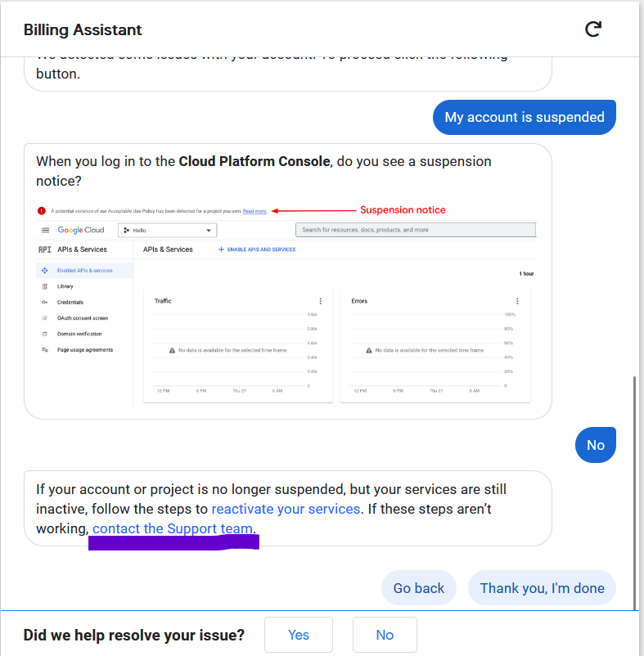Click the reactivate your services link
This screenshot has height=656, width=644.
click(286, 509)
